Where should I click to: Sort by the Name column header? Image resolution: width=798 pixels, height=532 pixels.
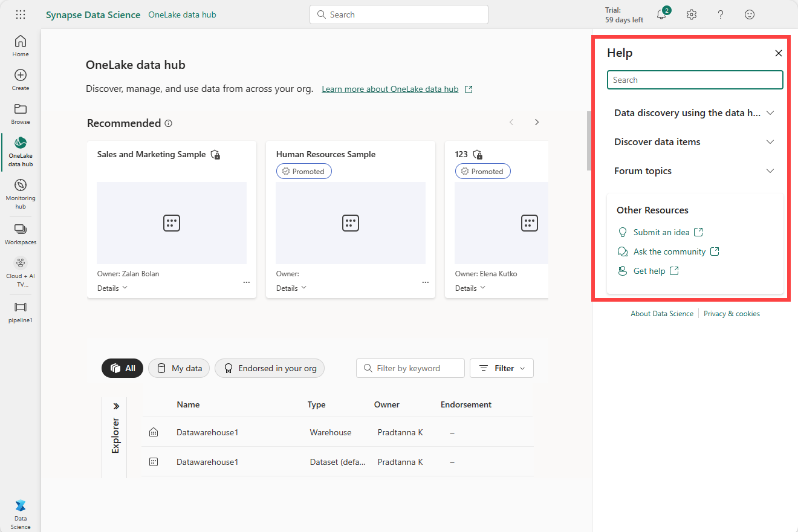coord(188,404)
